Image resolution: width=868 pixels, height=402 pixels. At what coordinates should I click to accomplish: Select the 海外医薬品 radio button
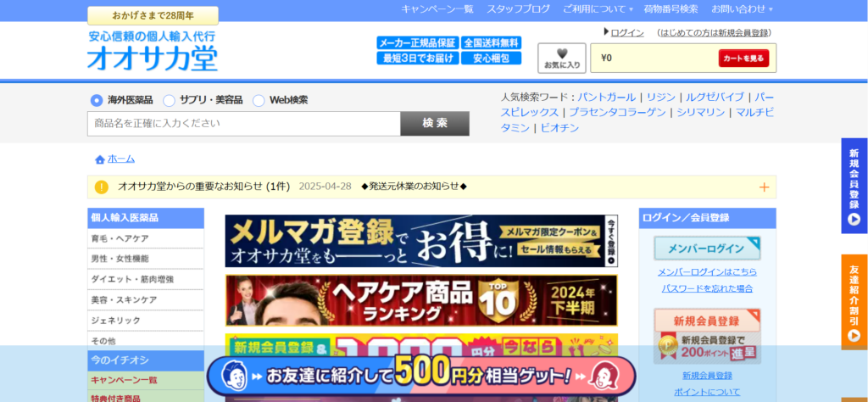(x=97, y=100)
